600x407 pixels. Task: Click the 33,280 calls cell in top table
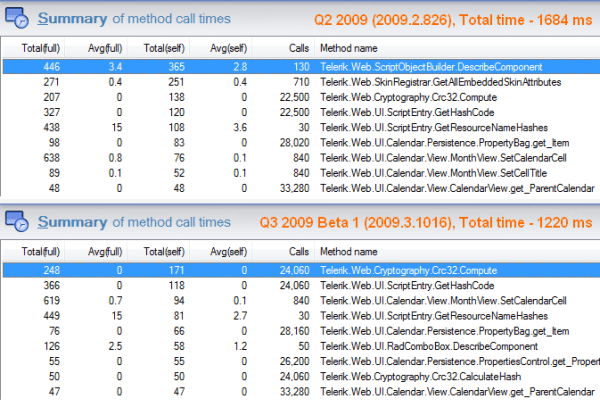[x=294, y=188]
